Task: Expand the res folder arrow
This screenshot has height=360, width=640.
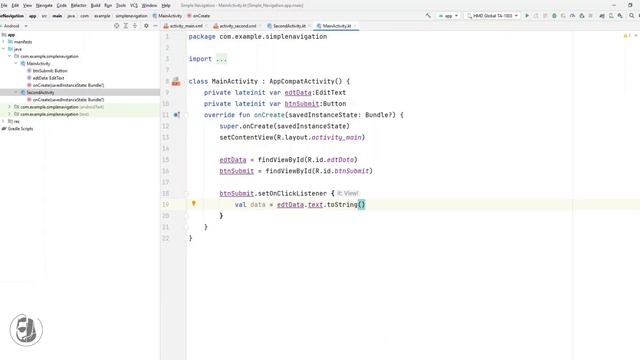Action: [4, 122]
